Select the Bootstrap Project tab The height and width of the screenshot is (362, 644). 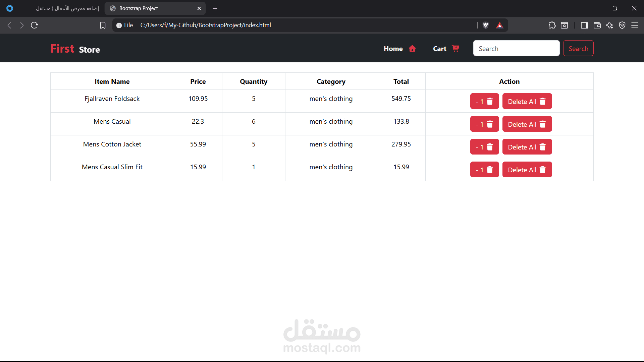click(155, 8)
